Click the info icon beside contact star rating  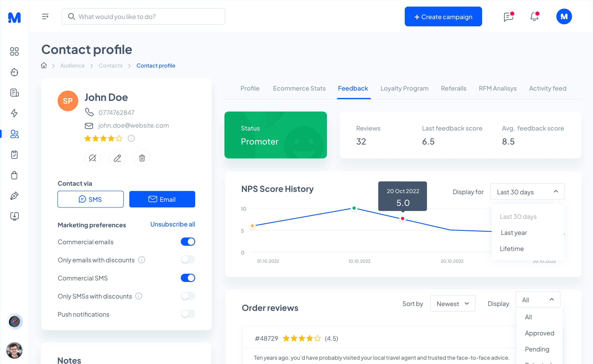[131, 138]
